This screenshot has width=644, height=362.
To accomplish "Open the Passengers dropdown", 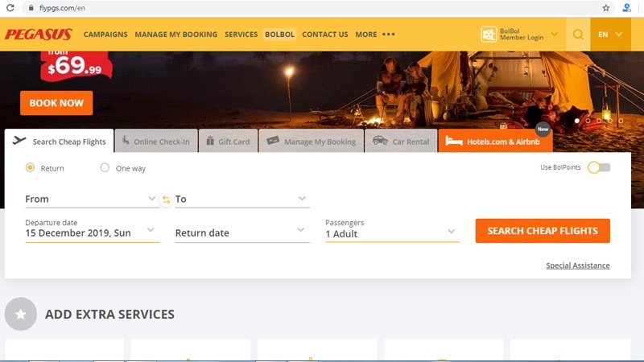I will 391,233.
